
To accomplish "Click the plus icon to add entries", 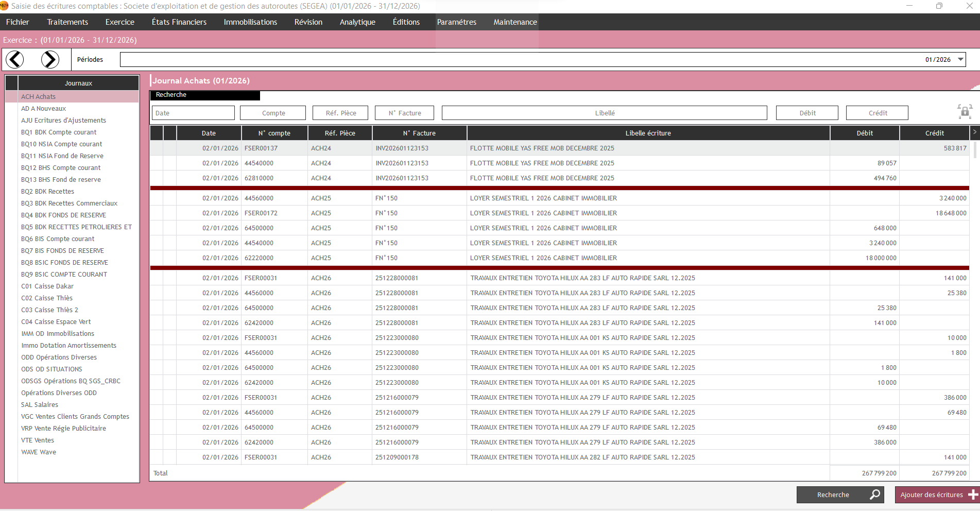I will coord(973,495).
